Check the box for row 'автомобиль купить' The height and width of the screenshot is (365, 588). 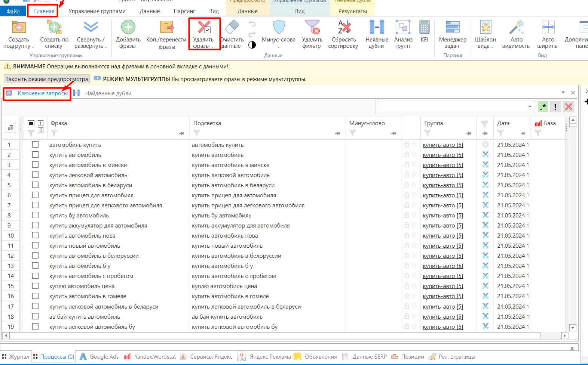35,144
